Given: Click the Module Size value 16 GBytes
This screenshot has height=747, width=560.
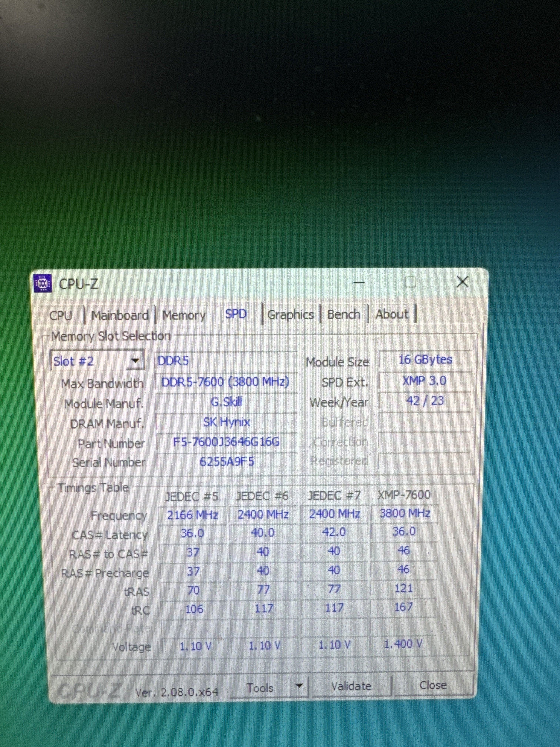Looking at the screenshot, I should tap(425, 359).
